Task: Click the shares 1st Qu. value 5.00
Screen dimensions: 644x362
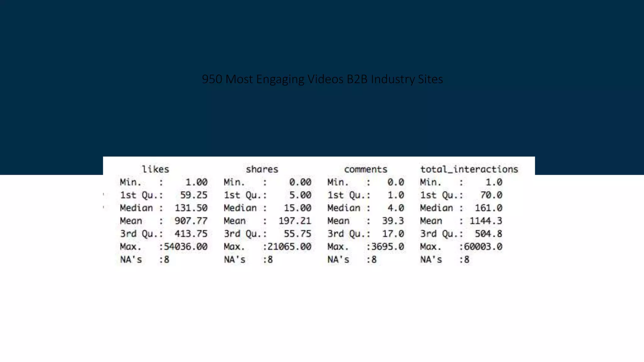Action: coord(300,195)
